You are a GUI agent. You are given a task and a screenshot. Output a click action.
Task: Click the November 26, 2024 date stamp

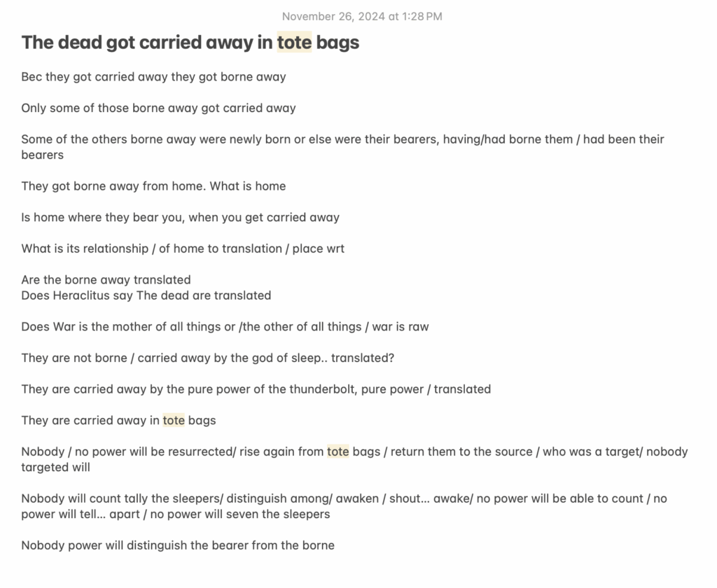(361, 16)
